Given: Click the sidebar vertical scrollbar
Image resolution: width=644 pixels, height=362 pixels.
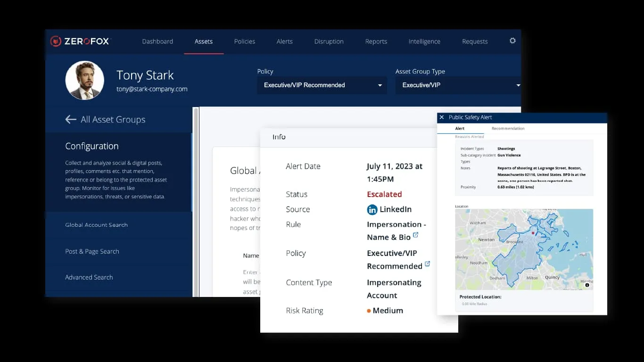Looking at the screenshot, I should pyautogui.click(x=196, y=202).
